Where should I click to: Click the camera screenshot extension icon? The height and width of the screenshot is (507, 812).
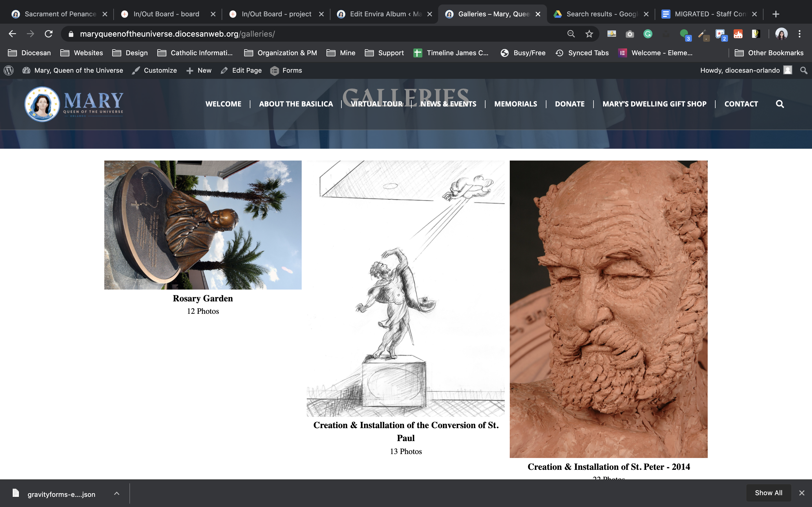coord(630,34)
